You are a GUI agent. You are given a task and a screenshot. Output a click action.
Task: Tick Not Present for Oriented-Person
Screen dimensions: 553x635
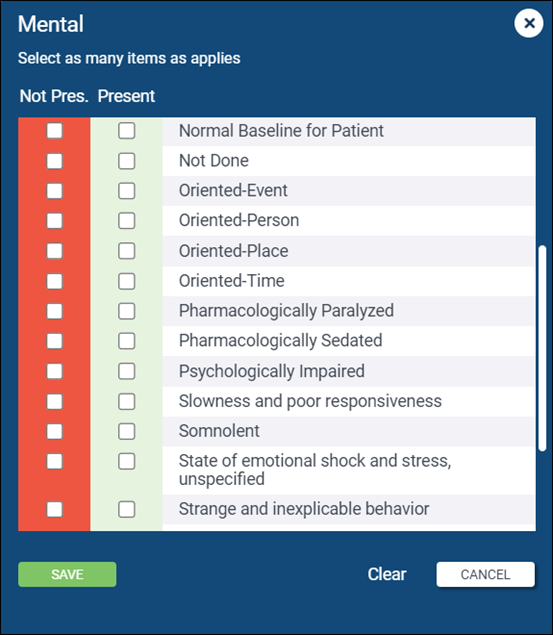pyautogui.click(x=55, y=221)
